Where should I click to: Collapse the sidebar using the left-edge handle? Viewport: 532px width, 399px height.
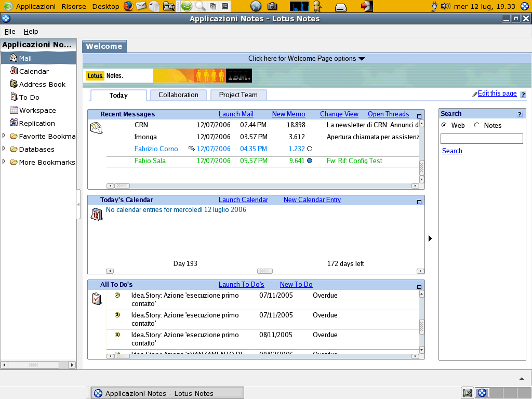click(x=78, y=204)
